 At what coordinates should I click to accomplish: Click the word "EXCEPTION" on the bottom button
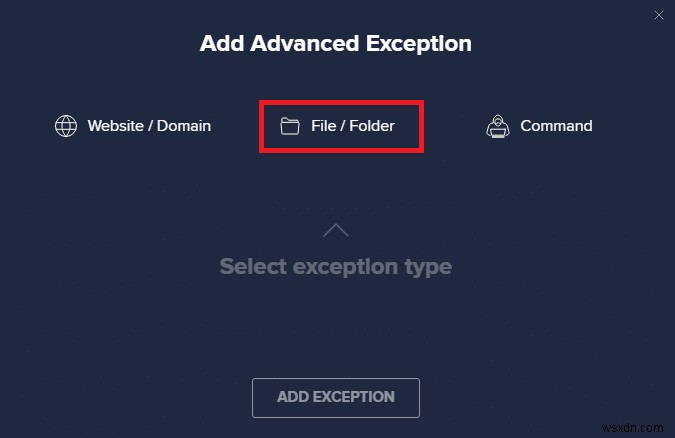click(353, 397)
